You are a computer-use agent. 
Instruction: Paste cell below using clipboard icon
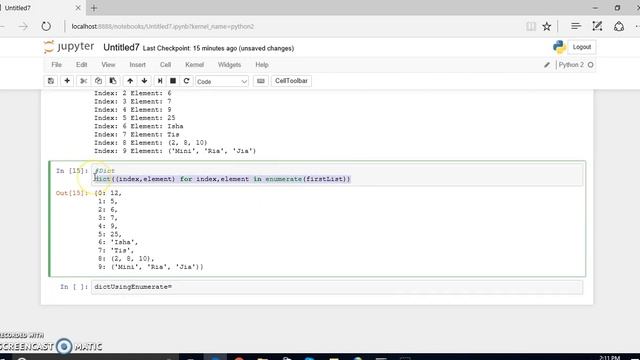click(x=113, y=81)
